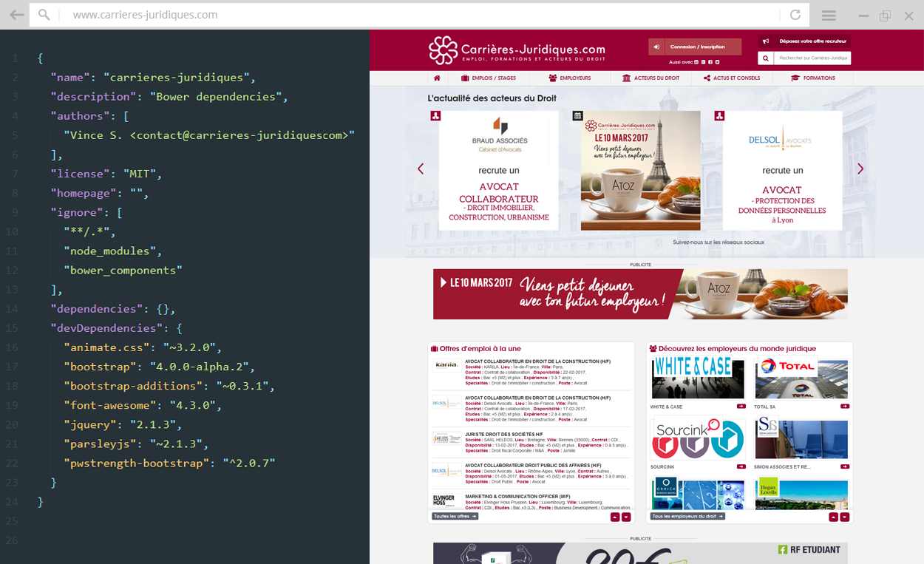Move employers list up arrow
The width and height of the screenshot is (924, 564).
click(833, 517)
